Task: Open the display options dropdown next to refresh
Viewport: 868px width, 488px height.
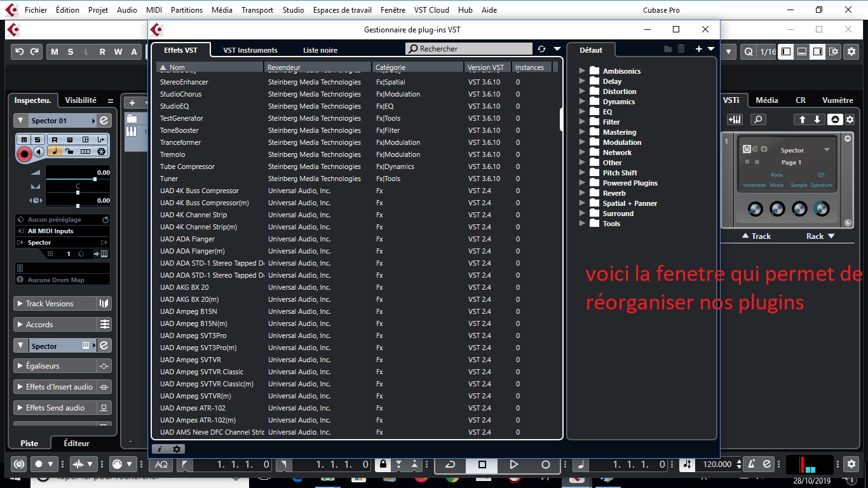Action: coord(557,49)
